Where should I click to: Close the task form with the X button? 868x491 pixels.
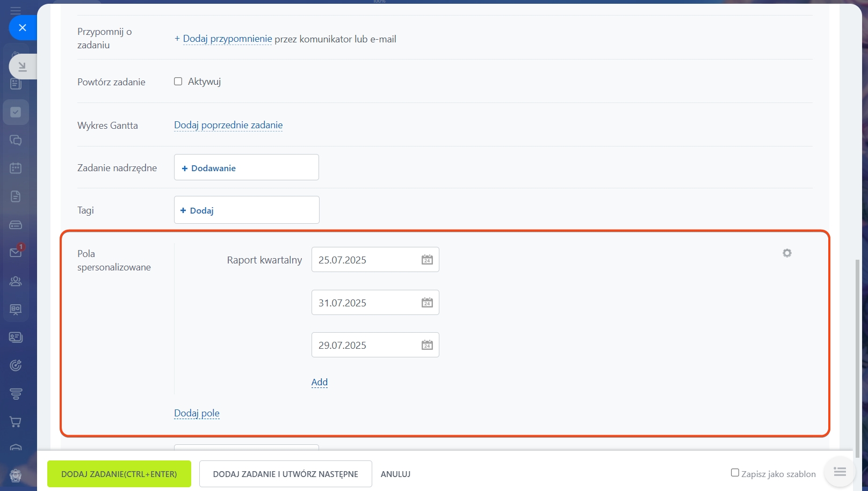coord(23,27)
